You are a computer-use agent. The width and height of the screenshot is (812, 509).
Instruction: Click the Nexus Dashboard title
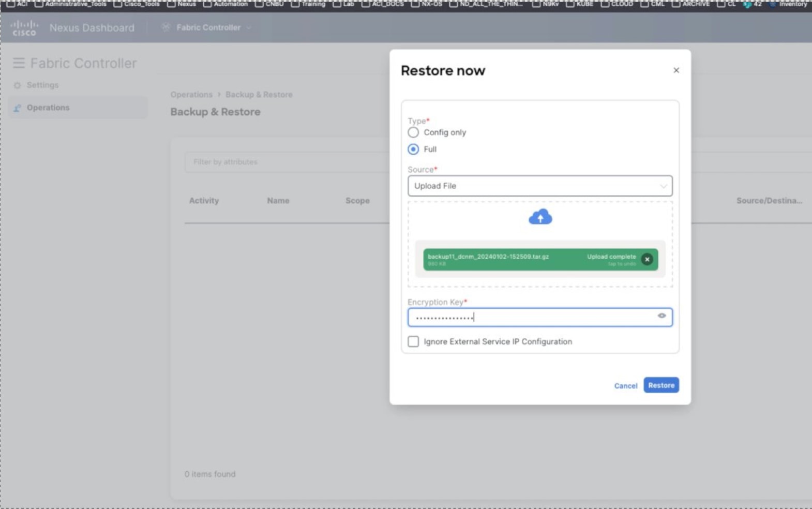pyautogui.click(x=92, y=28)
